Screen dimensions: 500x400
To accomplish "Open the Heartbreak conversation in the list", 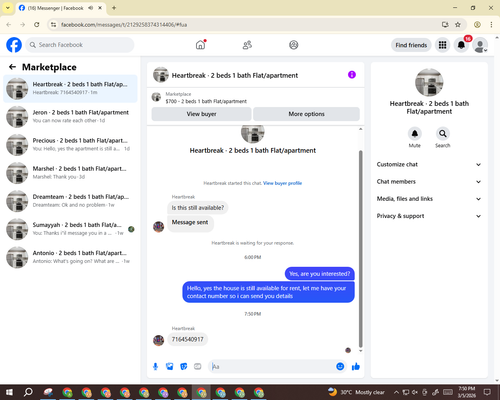I will [70, 89].
